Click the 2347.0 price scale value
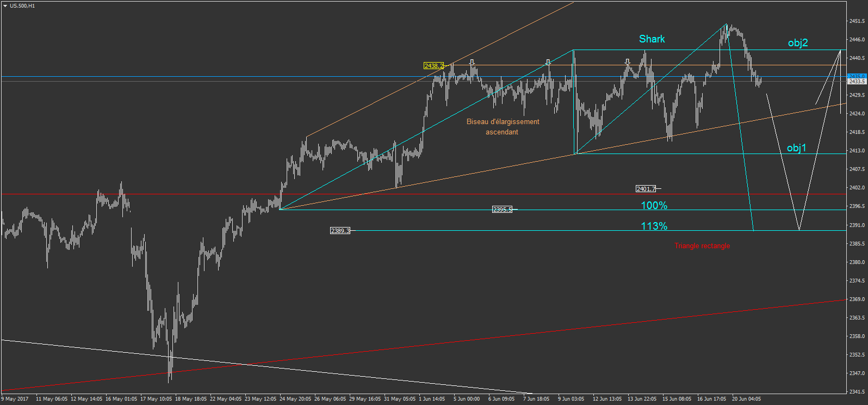This screenshot has width=868, height=405. tap(857, 373)
